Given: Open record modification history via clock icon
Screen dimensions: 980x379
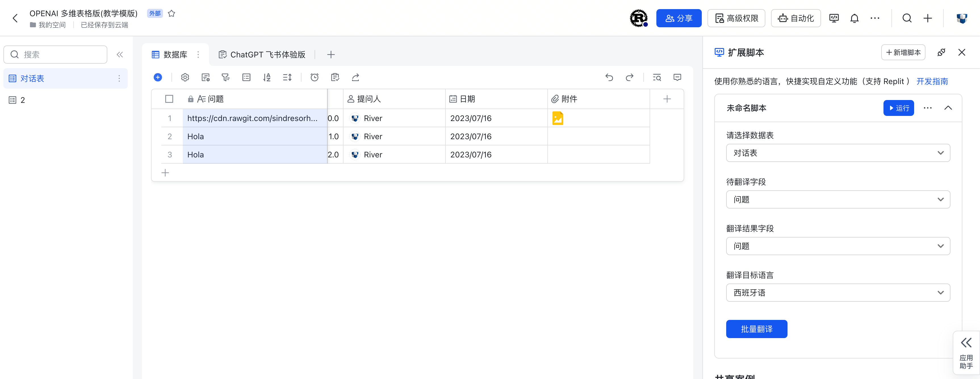Looking at the screenshot, I should click(x=315, y=77).
